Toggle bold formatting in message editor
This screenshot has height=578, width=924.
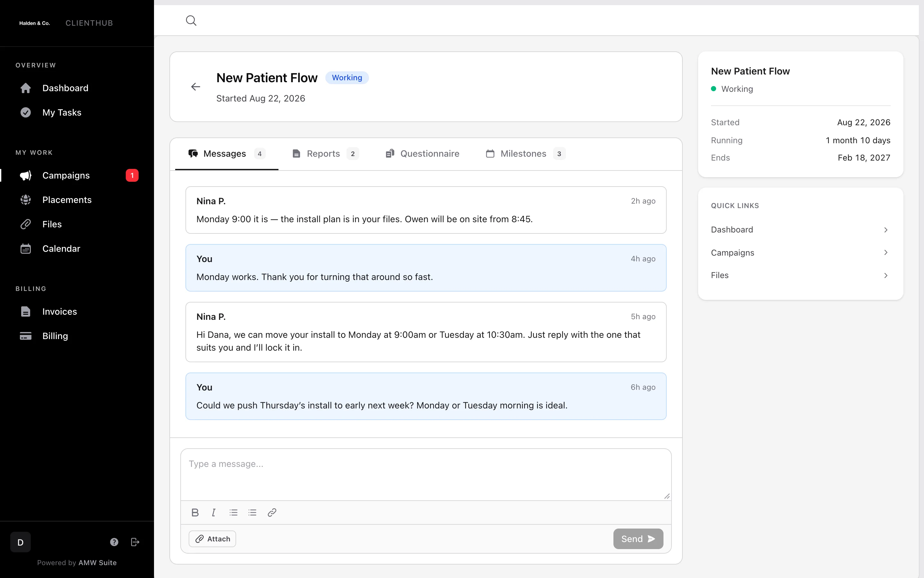coord(195,512)
